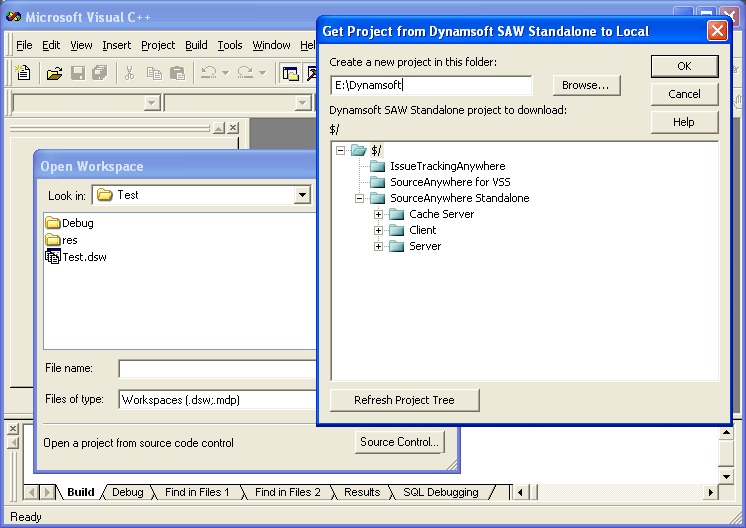Click the Save All toolbar icon
Screen dimensions: 746x528
coord(100,73)
